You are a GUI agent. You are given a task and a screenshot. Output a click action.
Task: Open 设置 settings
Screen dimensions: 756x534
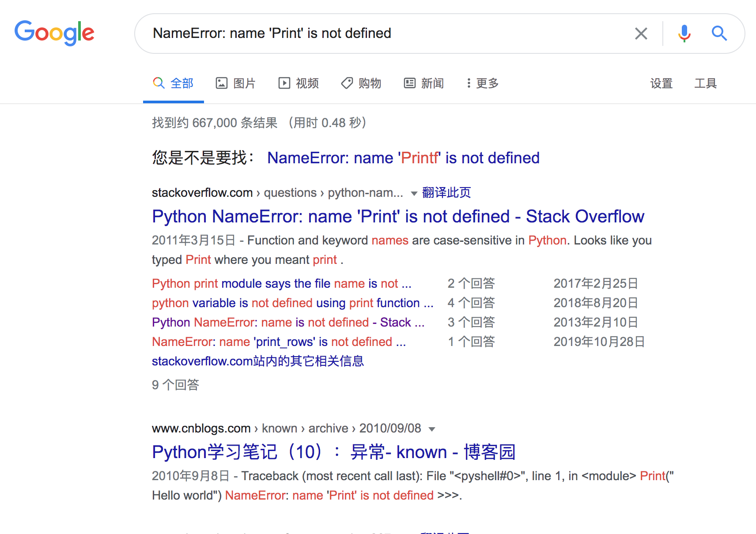pos(661,83)
